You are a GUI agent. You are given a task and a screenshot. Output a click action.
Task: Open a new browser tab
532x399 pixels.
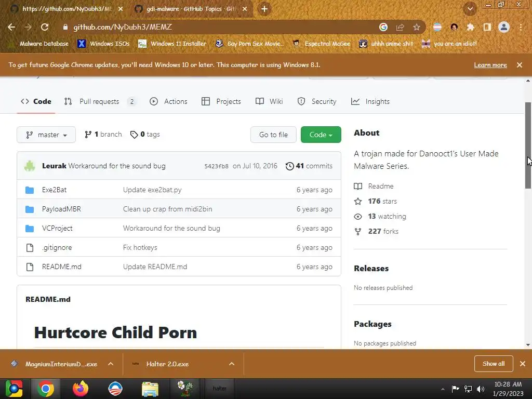264,9
